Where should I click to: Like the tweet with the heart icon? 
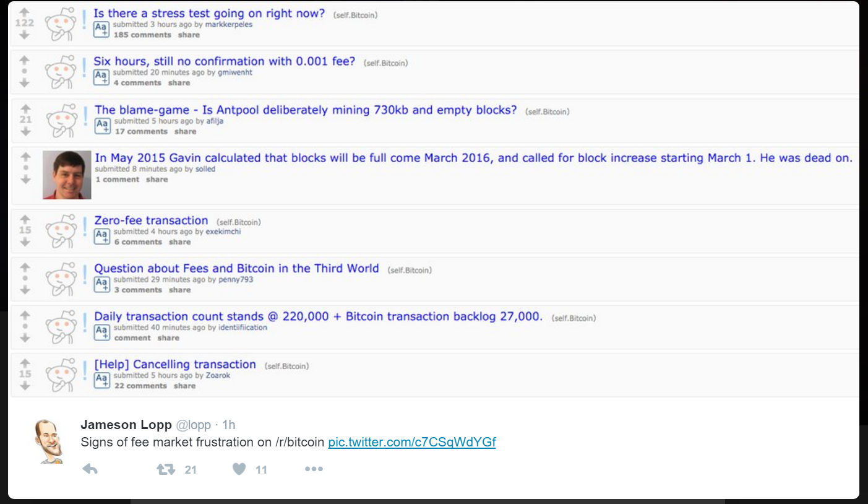coord(239,469)
